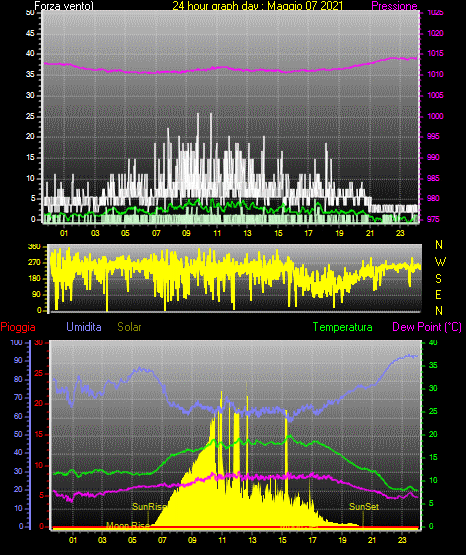Click the '1015' pressure axis value

pyautogui.click(x=435, y=53)
